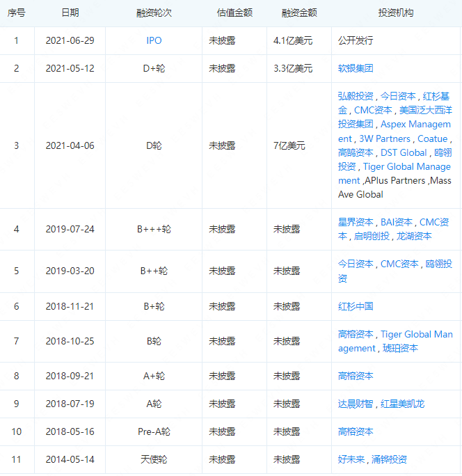Click the 天使轮 round cell
The height and width of the screenshot is (476, 462).
154,459
